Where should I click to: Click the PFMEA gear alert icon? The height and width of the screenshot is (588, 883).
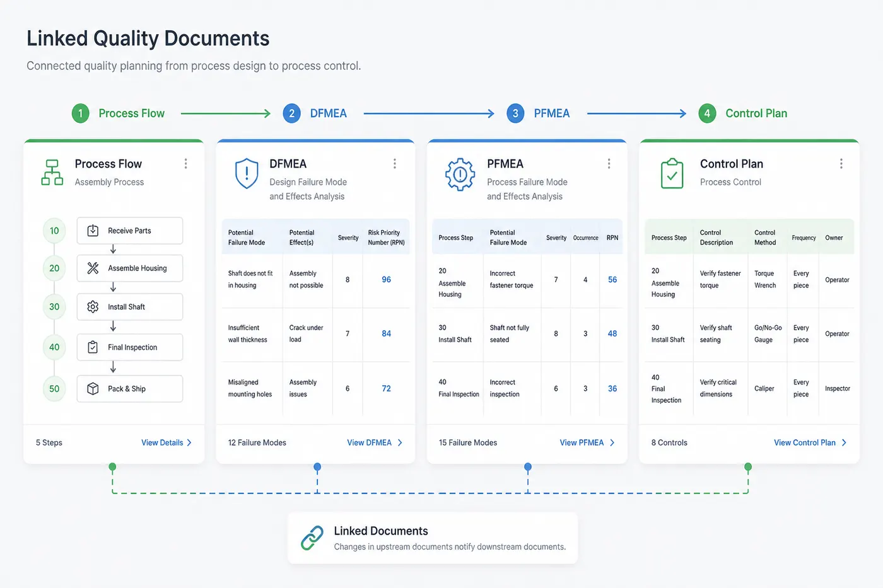(x=460, y=174)
